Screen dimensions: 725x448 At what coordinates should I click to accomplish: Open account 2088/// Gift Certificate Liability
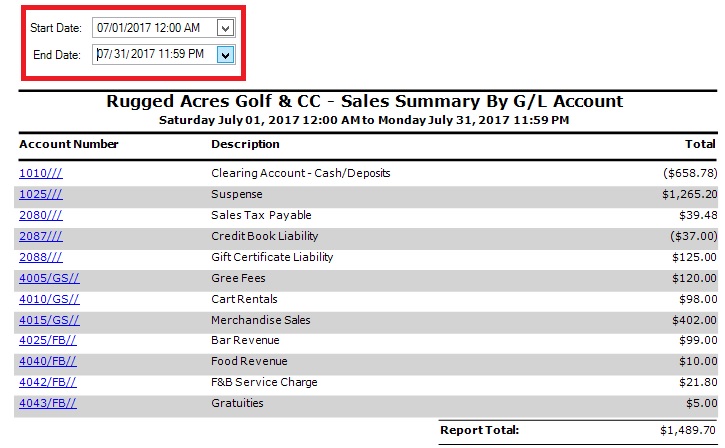[x=40, y=257]
